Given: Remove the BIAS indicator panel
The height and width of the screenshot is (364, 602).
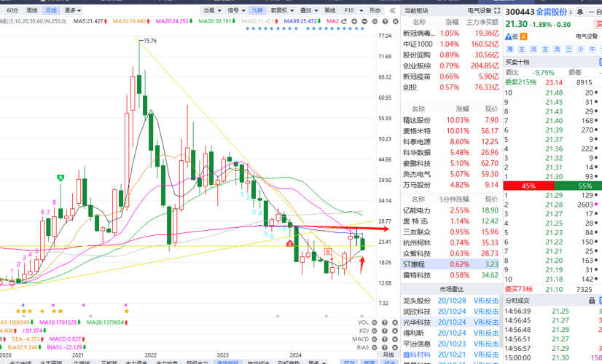Looking at the screenshot, I should [395, 347].
